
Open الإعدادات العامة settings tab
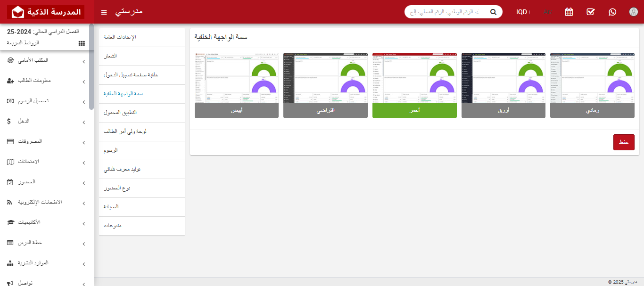[140, 37]
